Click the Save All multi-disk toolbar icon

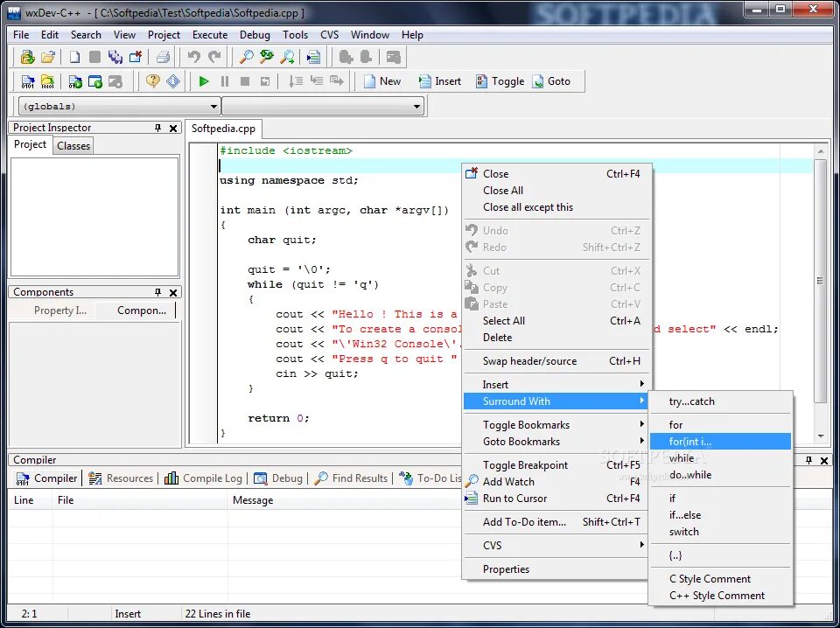pos(115,57)
